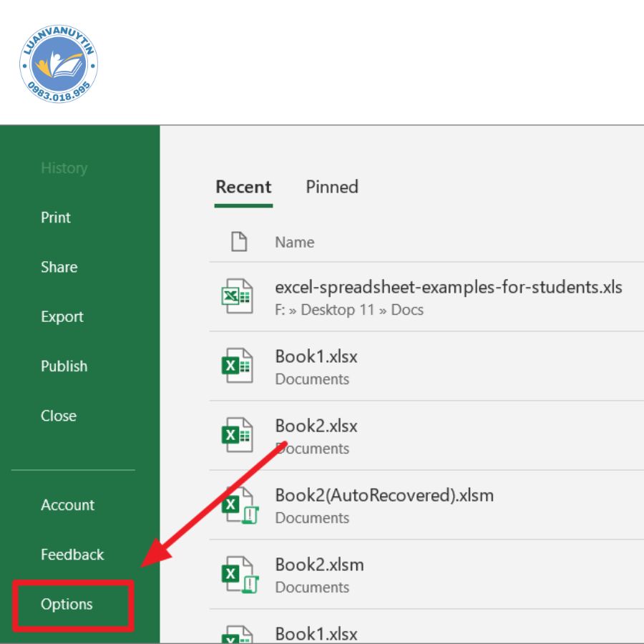Choose Publish in the left sidebar
The image size is (644, 644).
64,366
